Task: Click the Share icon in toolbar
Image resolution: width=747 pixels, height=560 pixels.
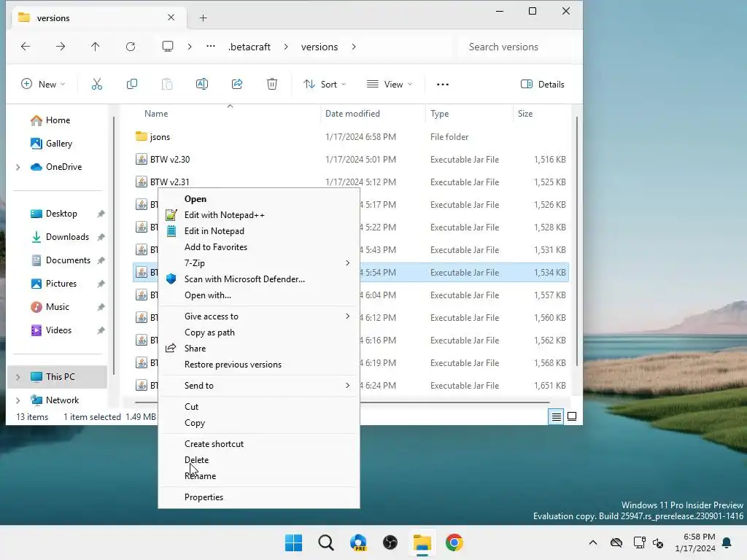Action: [x=237, y=85]
